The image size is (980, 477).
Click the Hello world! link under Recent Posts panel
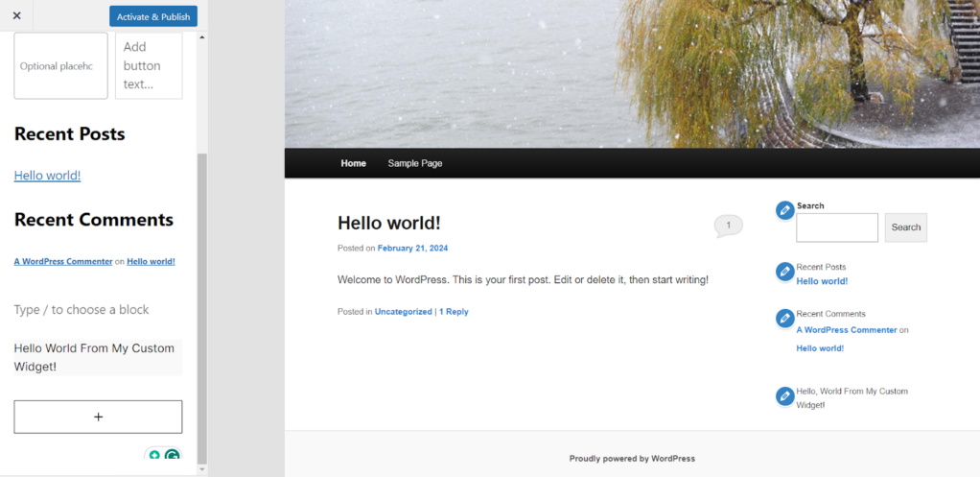click(x=48, y=176)
